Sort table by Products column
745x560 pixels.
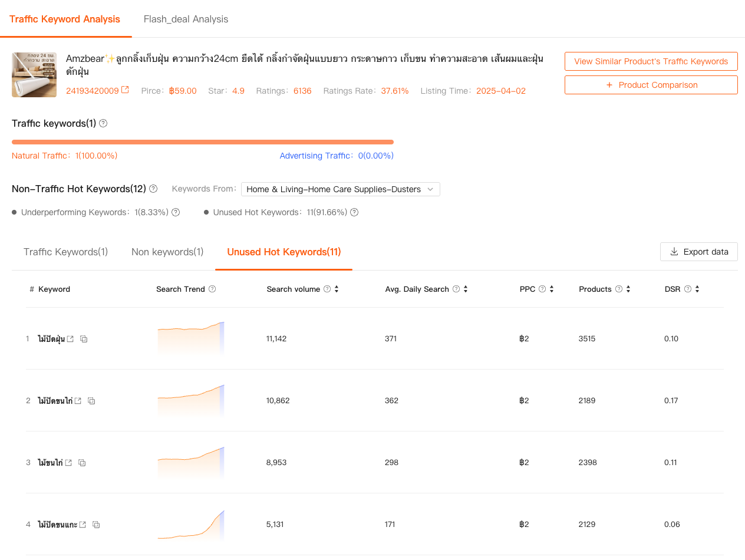click(x=628, y=289)
